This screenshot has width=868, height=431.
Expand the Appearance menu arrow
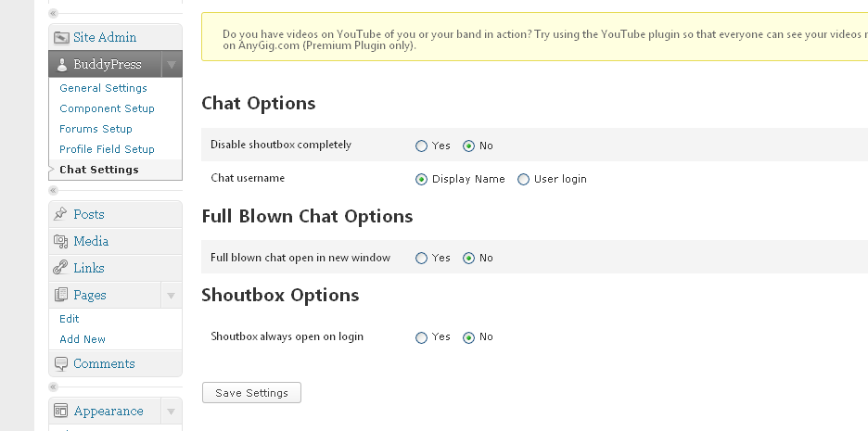[171, 412]
